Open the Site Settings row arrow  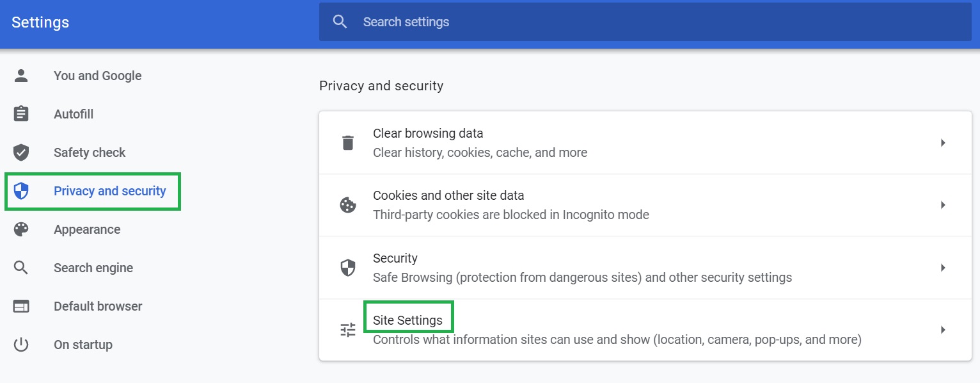point(943,330)
